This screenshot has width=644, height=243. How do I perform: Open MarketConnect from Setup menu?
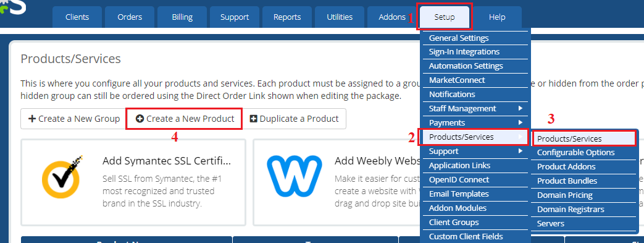coord(475,80)
